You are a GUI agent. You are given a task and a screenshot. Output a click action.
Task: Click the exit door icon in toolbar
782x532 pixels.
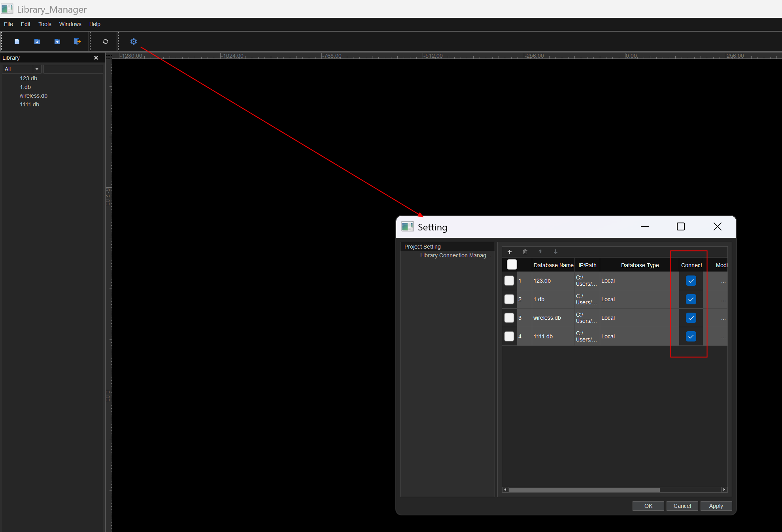pos(77,42)
